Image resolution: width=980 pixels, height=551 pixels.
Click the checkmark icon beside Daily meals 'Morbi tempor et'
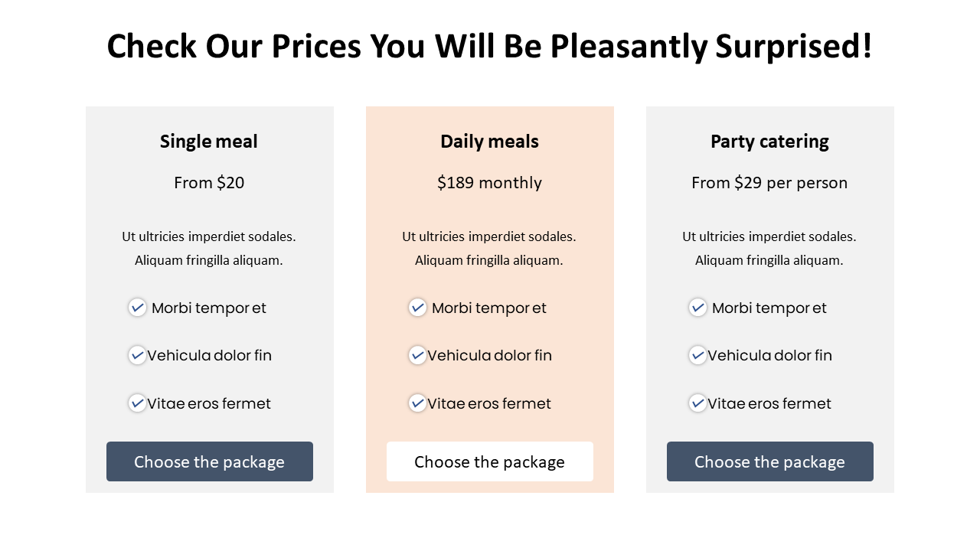(x=417, y=308)
